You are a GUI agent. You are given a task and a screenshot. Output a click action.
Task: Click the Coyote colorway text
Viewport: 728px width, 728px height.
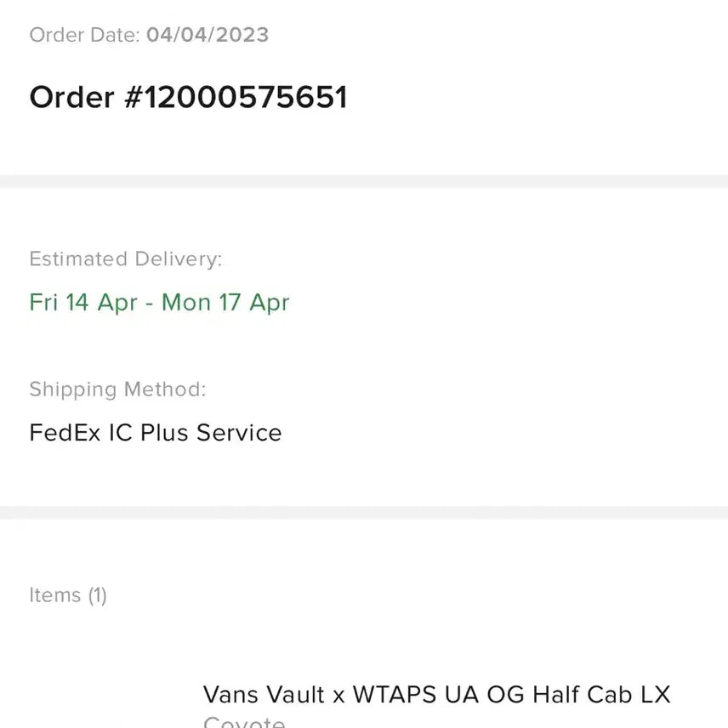(244, 721)
